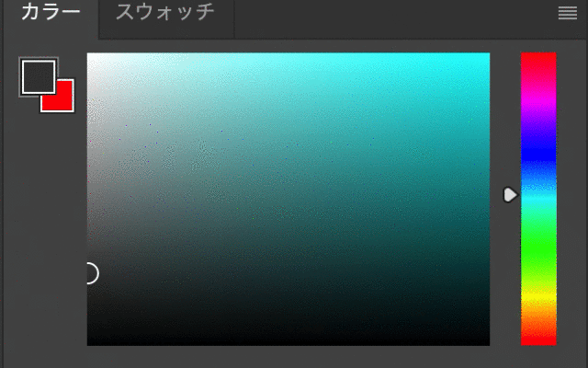Switch to the カラー tab
588x368 pixels.
(51, 12)
